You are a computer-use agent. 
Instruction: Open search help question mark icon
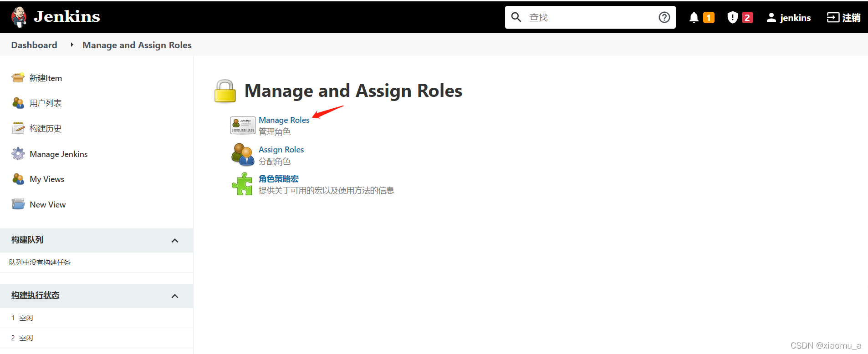(664, 17)
